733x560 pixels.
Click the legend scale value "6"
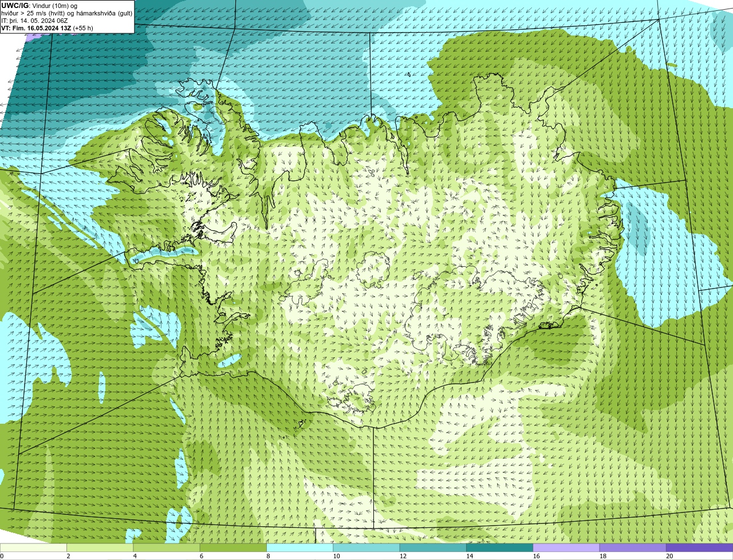(x=202, y=556)
